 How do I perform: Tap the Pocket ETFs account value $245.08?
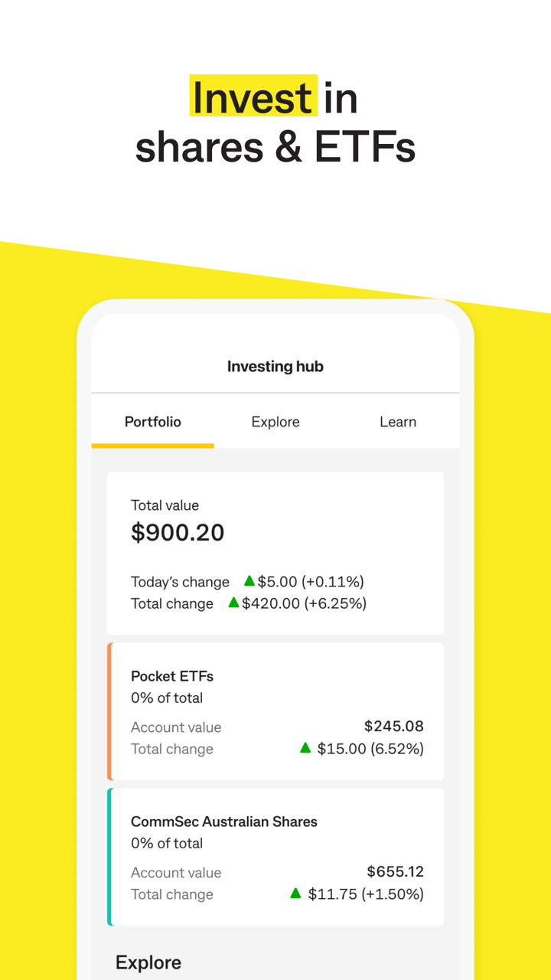(x=393, y=726)
